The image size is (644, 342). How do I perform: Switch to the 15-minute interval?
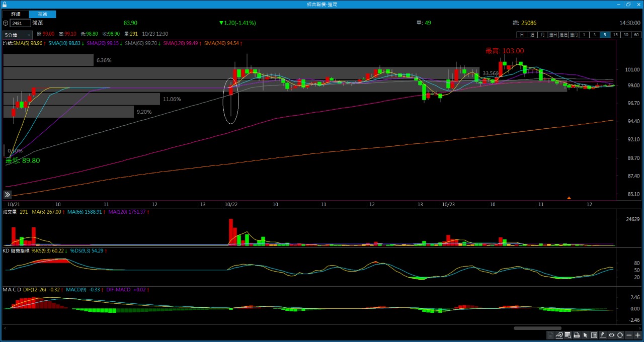coord(615,35)
